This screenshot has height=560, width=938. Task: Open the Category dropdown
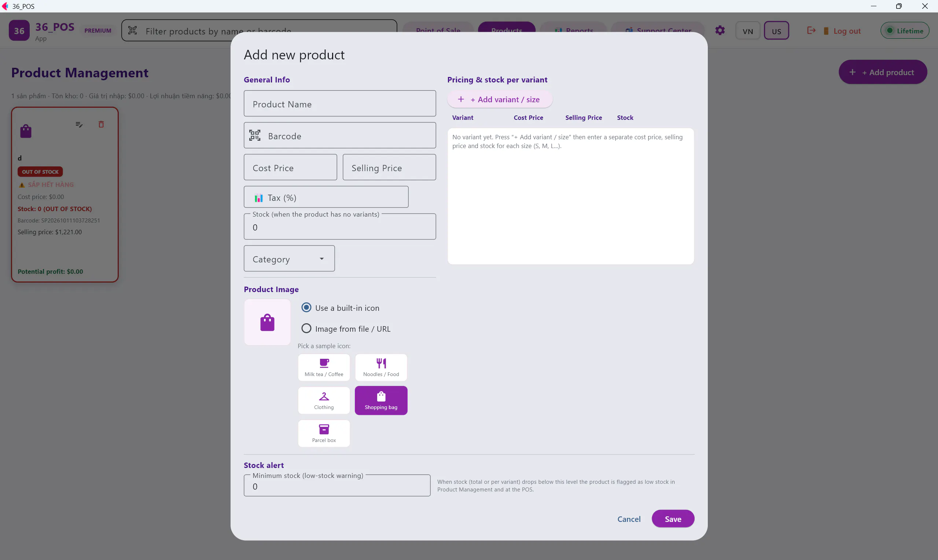pos(289,258)
